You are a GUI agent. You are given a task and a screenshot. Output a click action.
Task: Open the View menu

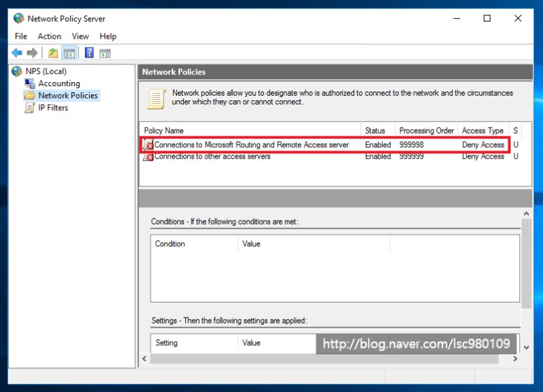pos(80,36)
